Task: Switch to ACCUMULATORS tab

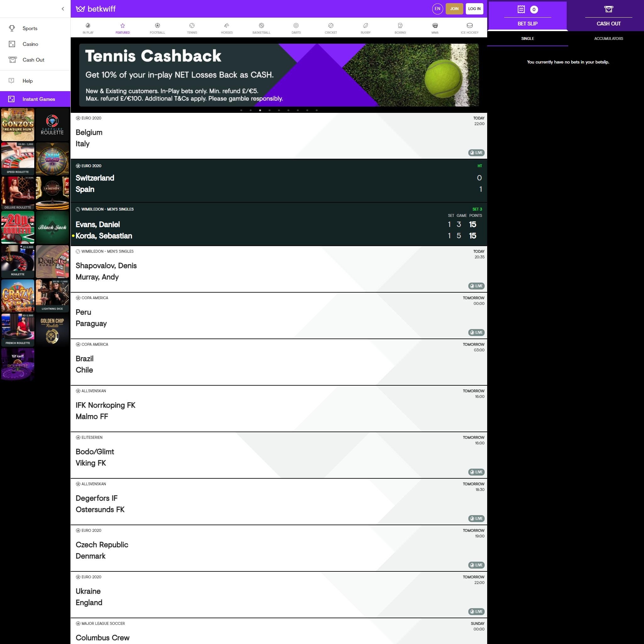Action: [x=608, y=38]
